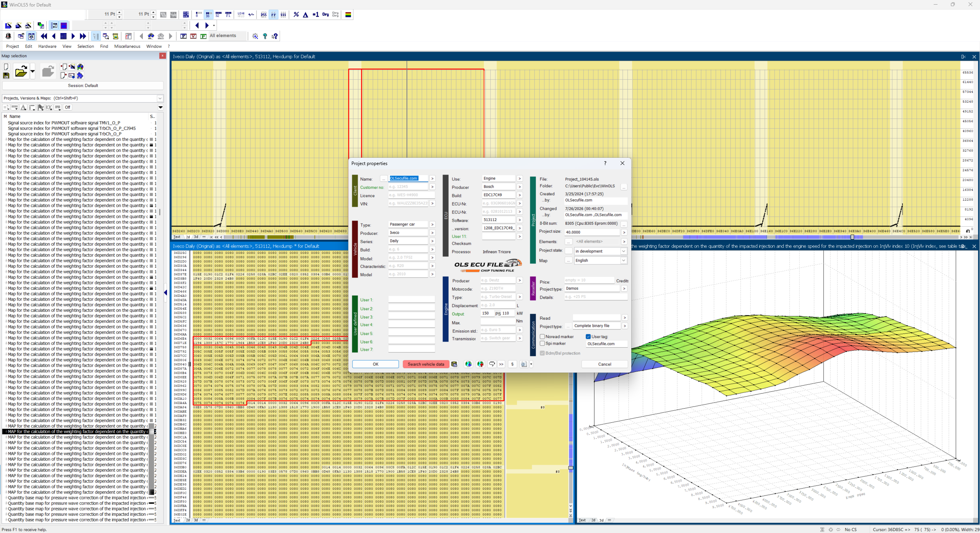Switch to 32-bit value display

(218, 15)
